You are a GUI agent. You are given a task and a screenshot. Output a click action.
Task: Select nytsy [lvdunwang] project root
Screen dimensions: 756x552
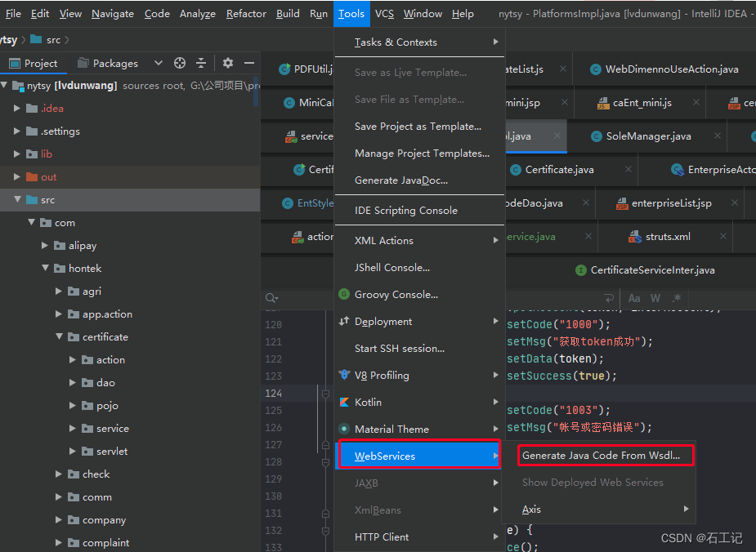coord(72,85)
